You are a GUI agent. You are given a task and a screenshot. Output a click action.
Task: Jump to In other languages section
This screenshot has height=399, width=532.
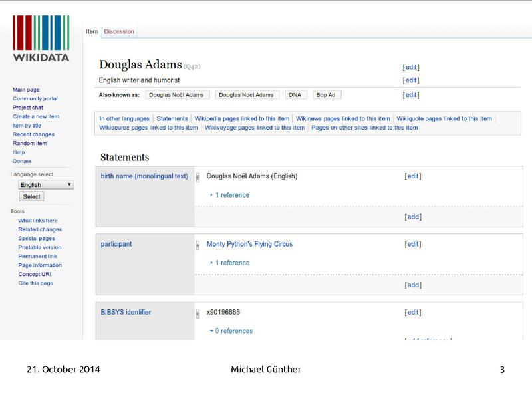124,119
